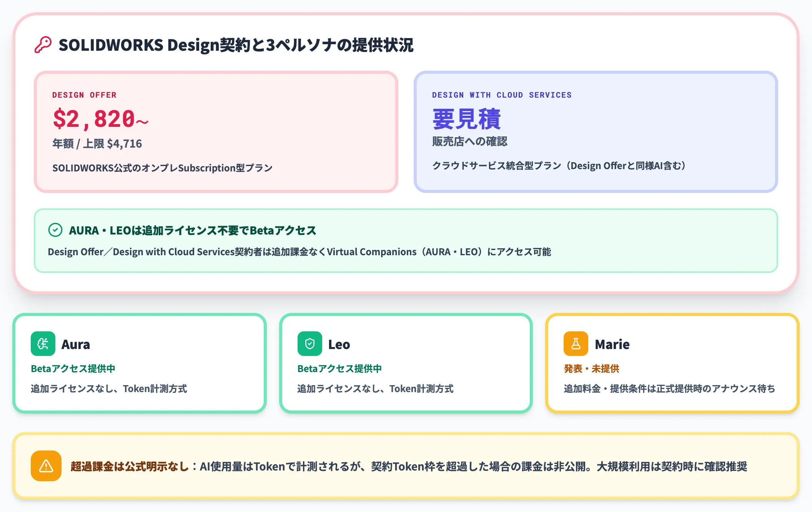Click the DESIGN WITH CLOUD SERVICES label
812x512 pixels.
pyautogui.click(x=502, y=95)
